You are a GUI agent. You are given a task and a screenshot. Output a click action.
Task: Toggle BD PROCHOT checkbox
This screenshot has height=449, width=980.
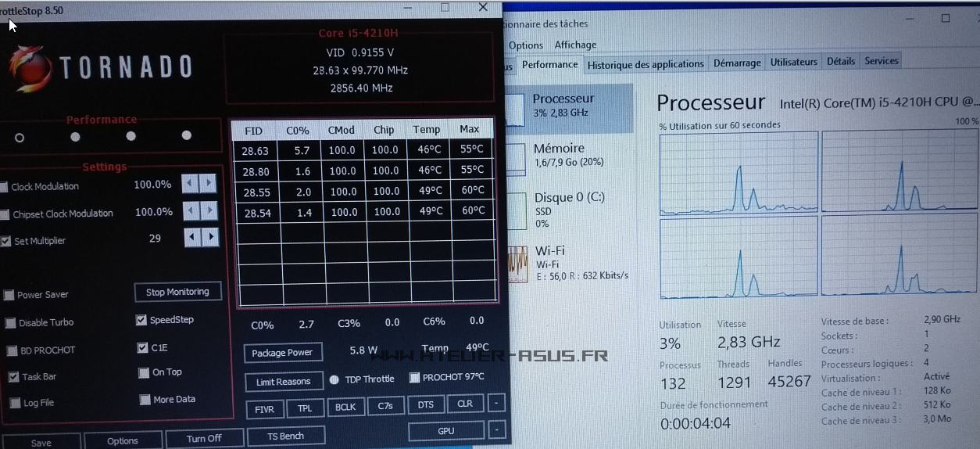click(13, 350)
